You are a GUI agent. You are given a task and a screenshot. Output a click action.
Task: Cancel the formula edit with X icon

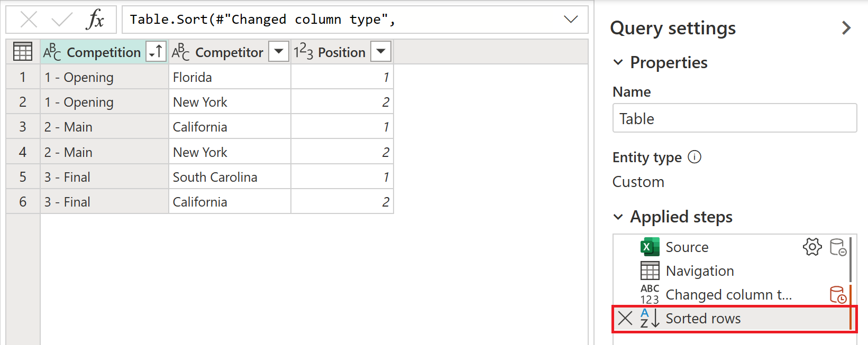pyautogui.click(x=29, y=20)
